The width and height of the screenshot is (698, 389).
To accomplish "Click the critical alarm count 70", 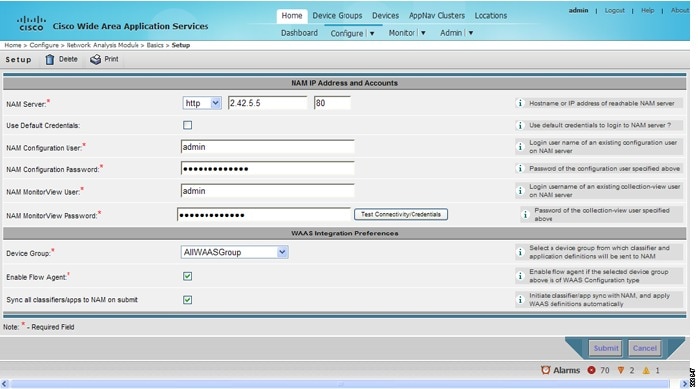I will click(605, 370).
